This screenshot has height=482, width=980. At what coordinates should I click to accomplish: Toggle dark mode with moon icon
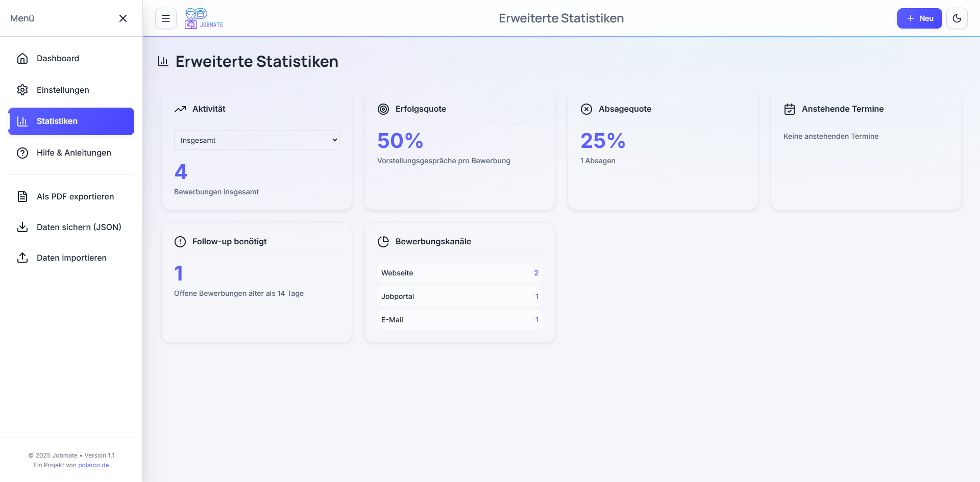coord(957,18)
